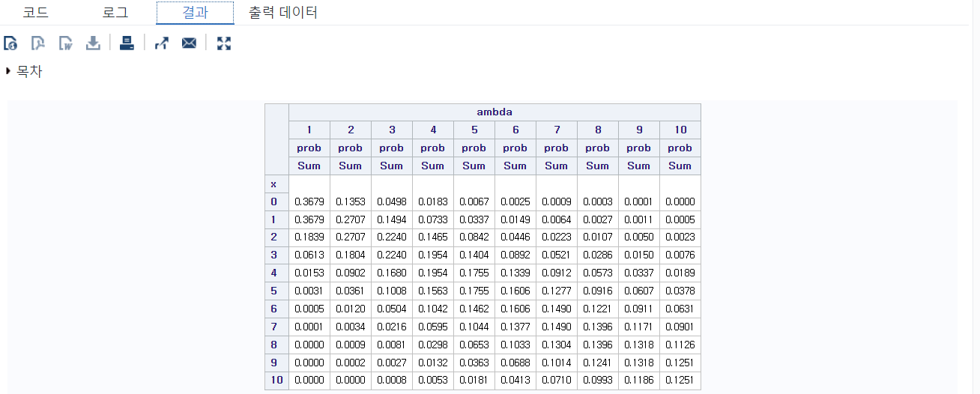Select the 결과 tab
The width and height of the screenshot is (980, 394).
tap(196, 13)
